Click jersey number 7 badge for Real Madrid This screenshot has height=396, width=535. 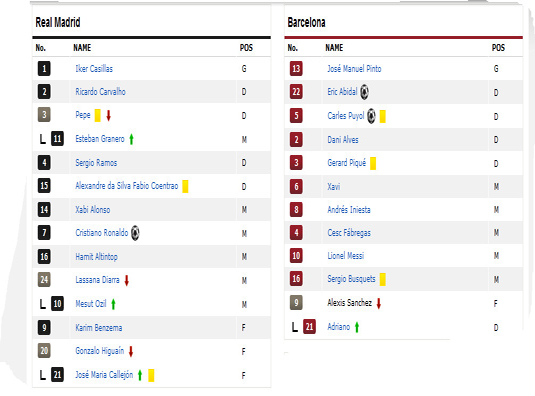44,233
